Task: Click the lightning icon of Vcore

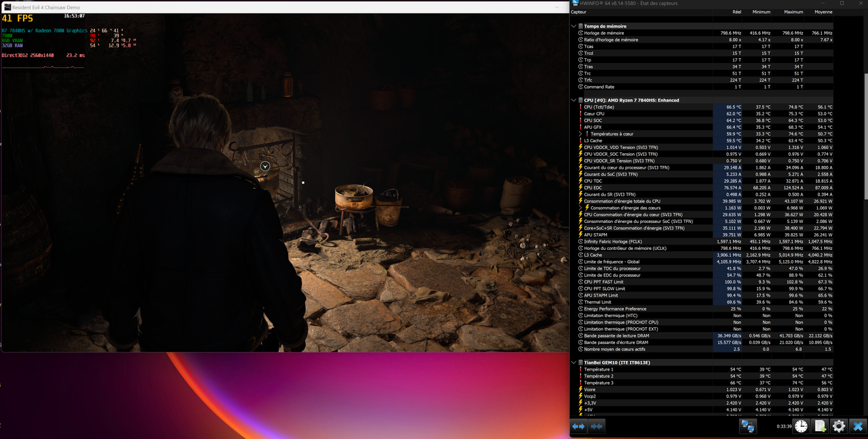Action: click(580, 390)
